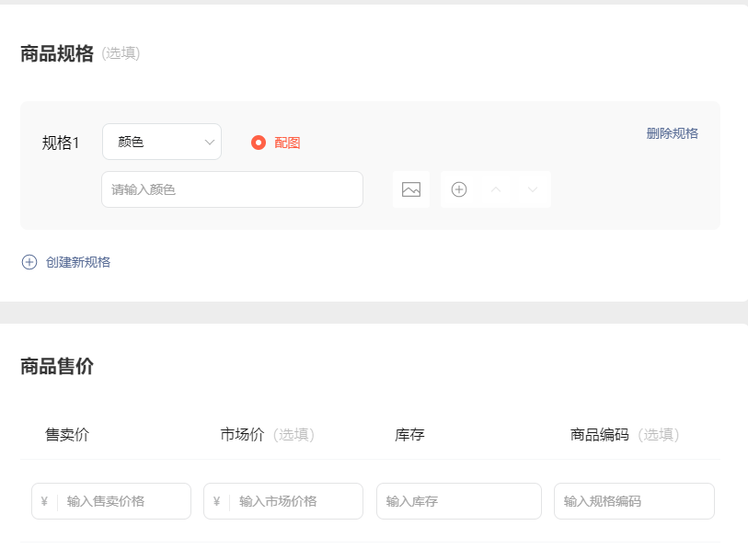The height and width of the screenshot is (560, 748).
Task: Add another color value with the plus icon
Action: 459,189
